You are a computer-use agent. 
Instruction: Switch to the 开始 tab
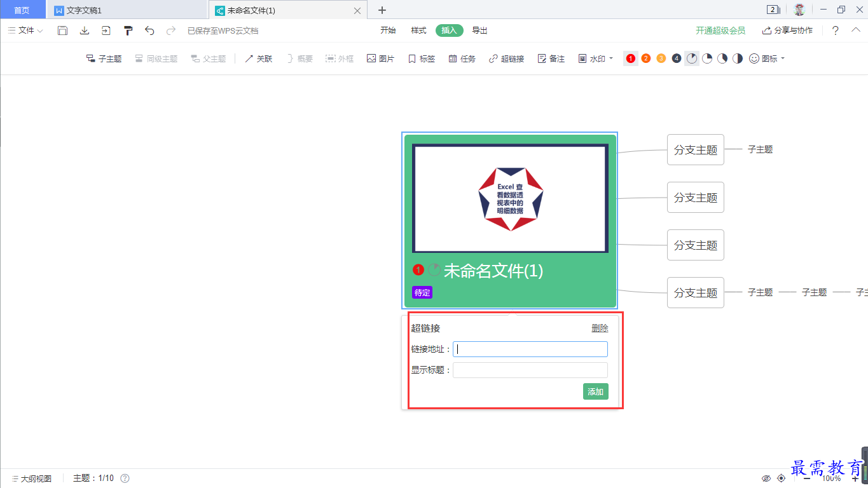(388, 30)
